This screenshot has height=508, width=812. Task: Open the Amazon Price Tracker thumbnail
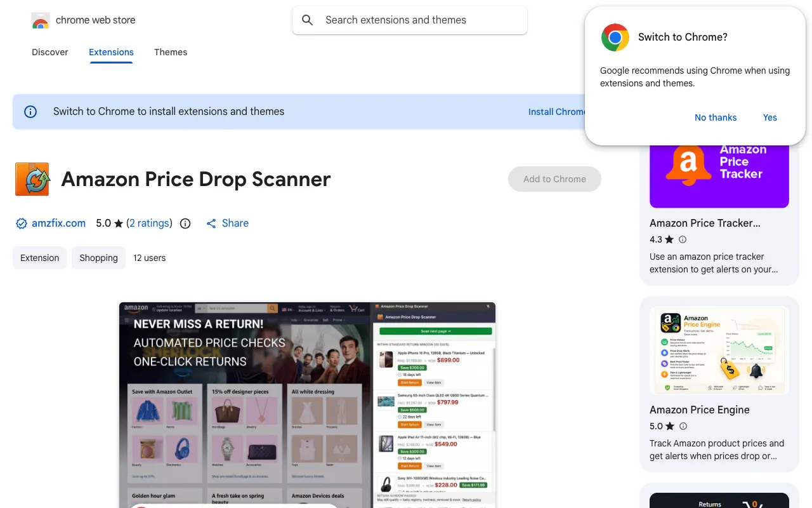coord(719,175)
